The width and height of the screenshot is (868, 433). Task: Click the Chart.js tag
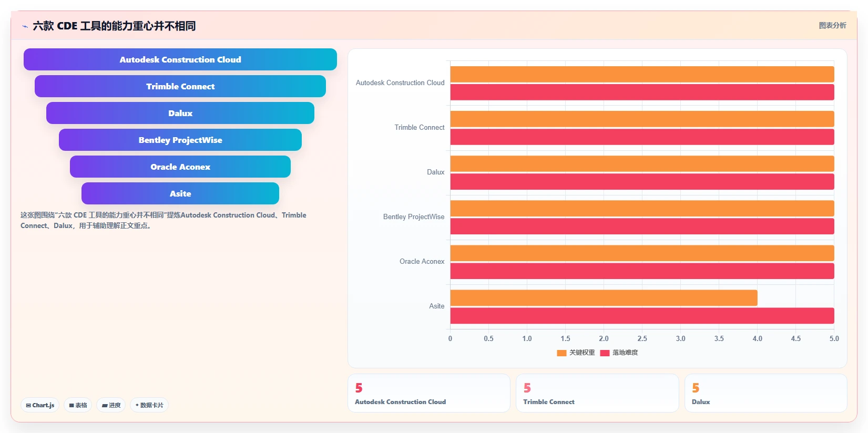[40, 405]
